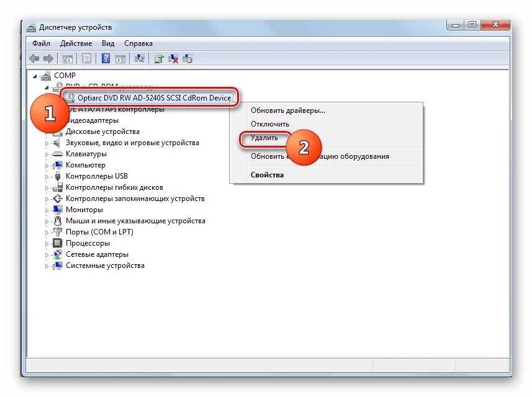
Task: Click the port icon of Порты (COM и LPT)
Action: click(58, 232)
